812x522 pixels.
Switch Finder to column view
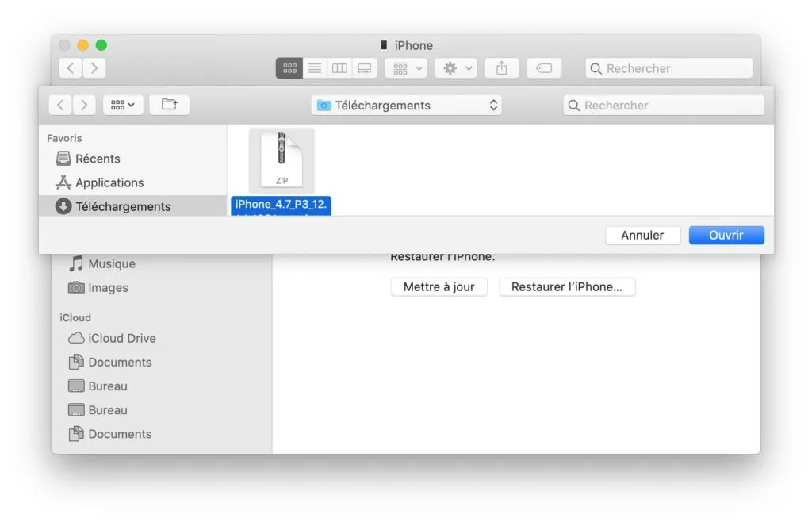coord(339,68)
